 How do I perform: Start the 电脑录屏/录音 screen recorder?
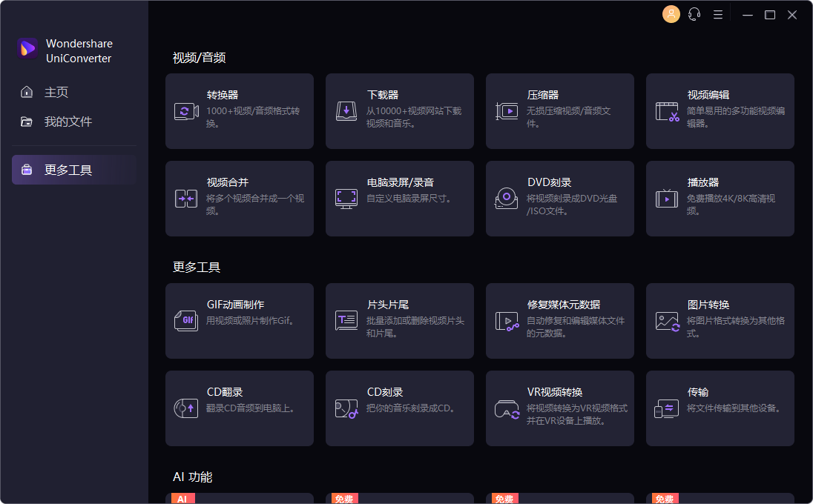[x=400, y=198]
